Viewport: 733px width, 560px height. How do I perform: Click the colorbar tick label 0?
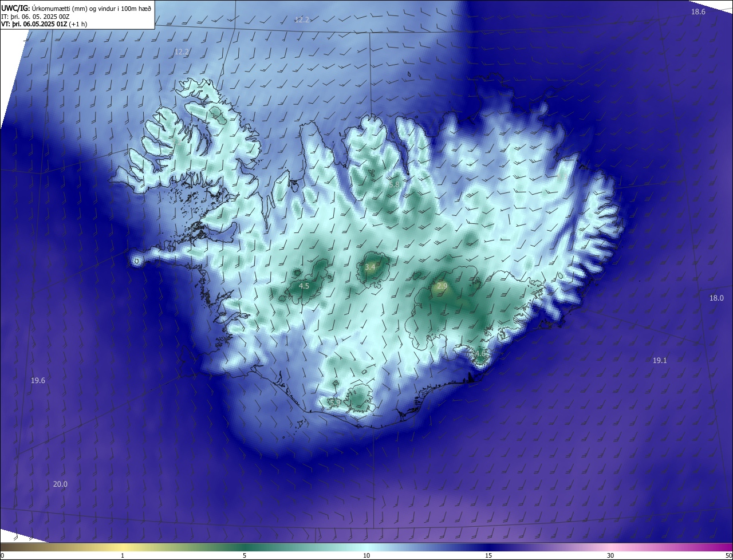2,555
